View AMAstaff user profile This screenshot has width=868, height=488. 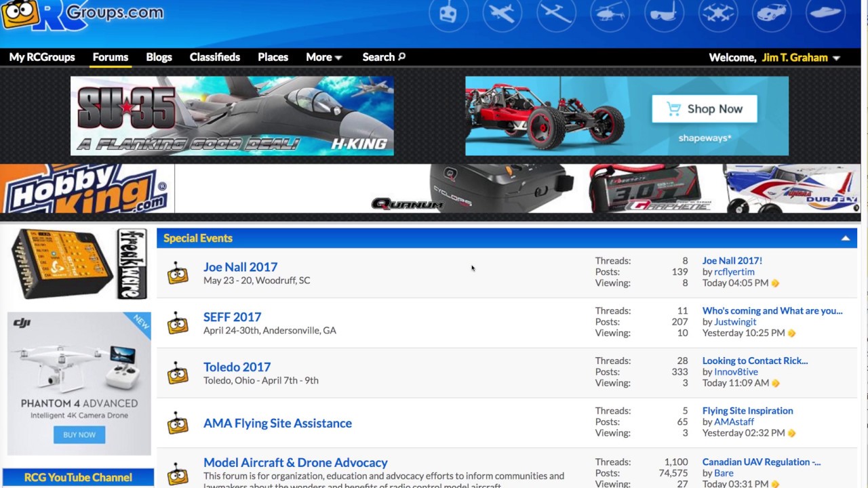[x=734, y=422]
